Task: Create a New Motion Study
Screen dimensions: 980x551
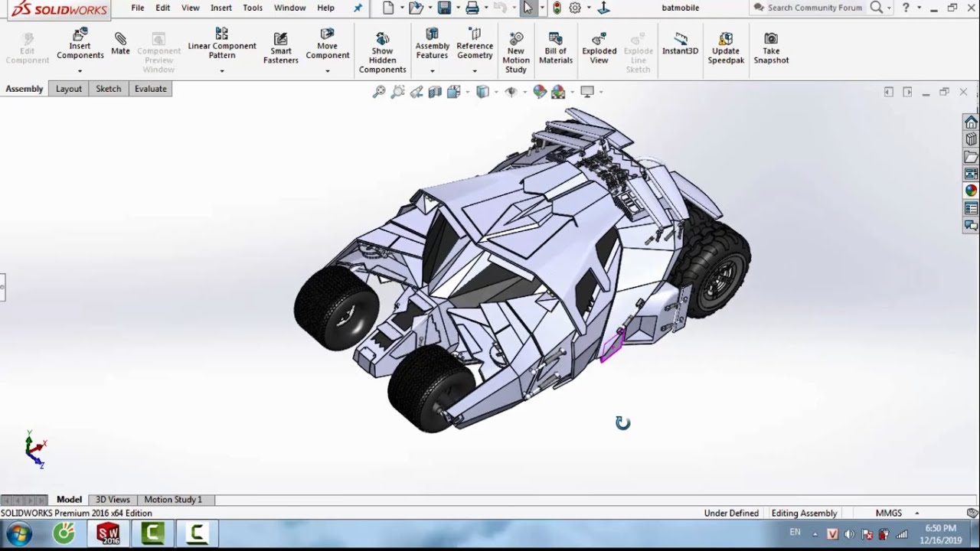Action: click(516, 53)
